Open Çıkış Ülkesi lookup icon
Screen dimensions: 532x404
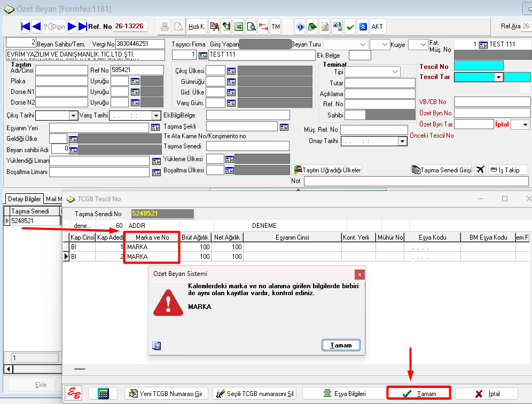pos(231,71)
